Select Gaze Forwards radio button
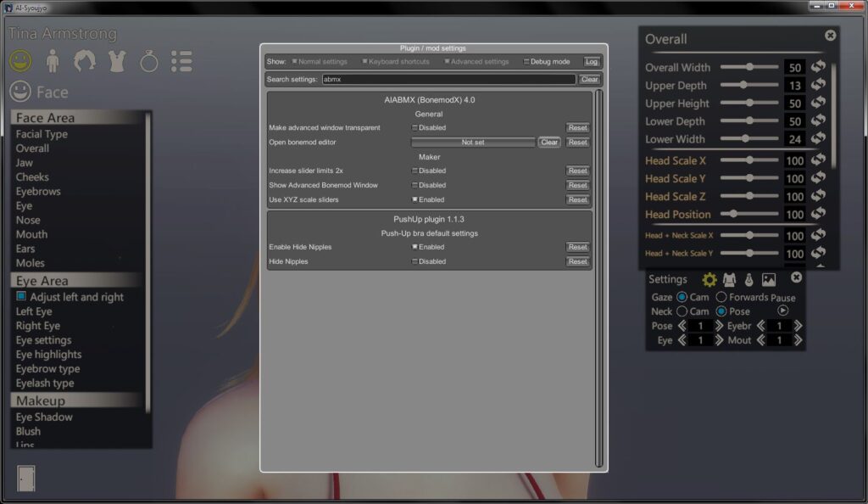Image resolution: width=868 pixels, height=504 pixels. (721, 298)
